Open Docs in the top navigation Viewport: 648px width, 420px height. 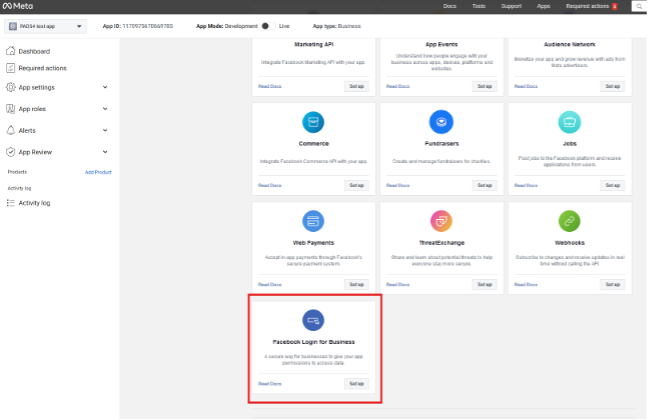[449, 6]
